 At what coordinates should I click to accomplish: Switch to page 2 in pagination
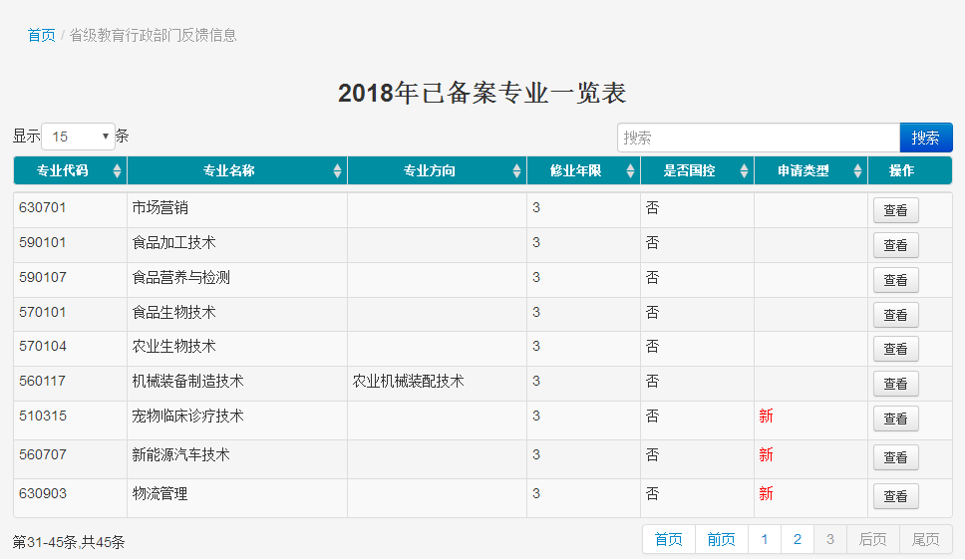(797, 539)
